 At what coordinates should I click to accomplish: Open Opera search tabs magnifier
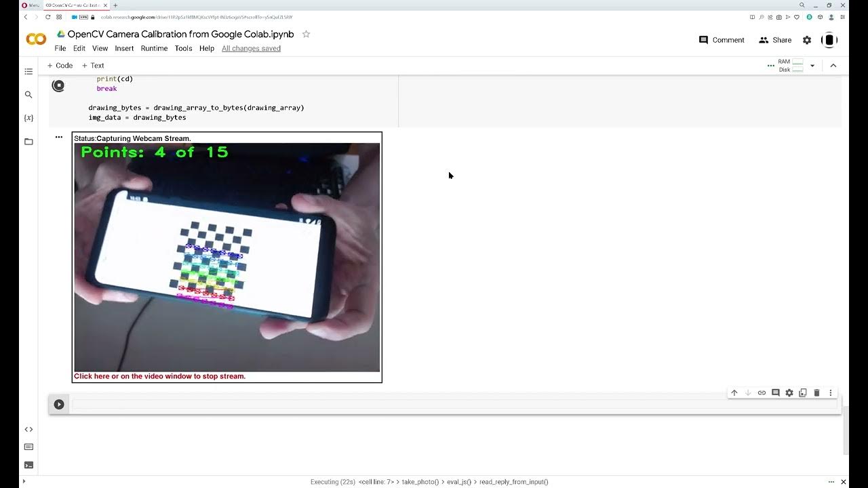click(x=802, y=5)
